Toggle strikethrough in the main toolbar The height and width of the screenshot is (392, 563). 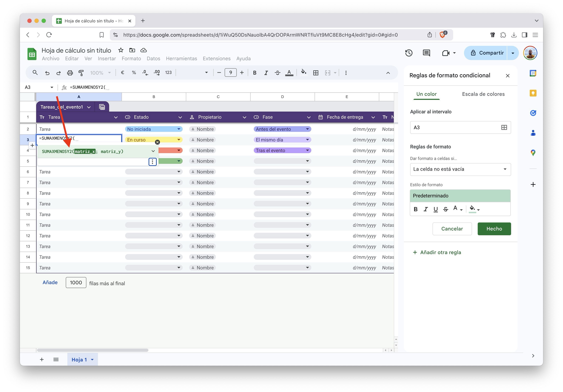coord(277,73)
